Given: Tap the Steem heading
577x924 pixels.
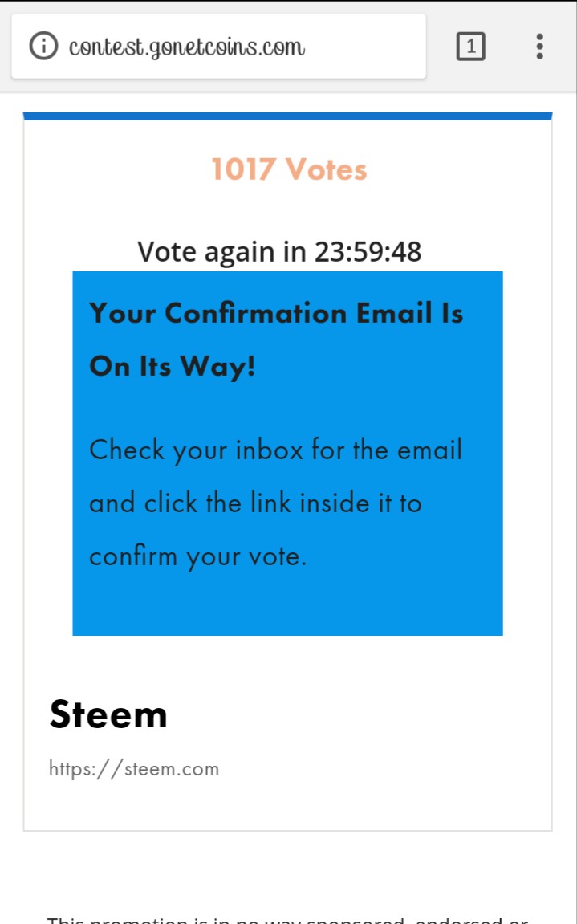Looking at the screenshot, I should tap(108, 714).
